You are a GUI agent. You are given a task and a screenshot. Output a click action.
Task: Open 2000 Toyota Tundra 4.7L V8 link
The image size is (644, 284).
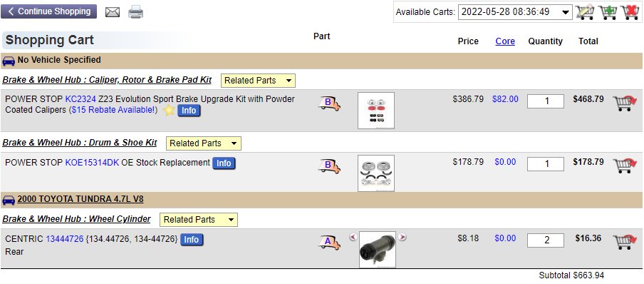pos(80,199)
